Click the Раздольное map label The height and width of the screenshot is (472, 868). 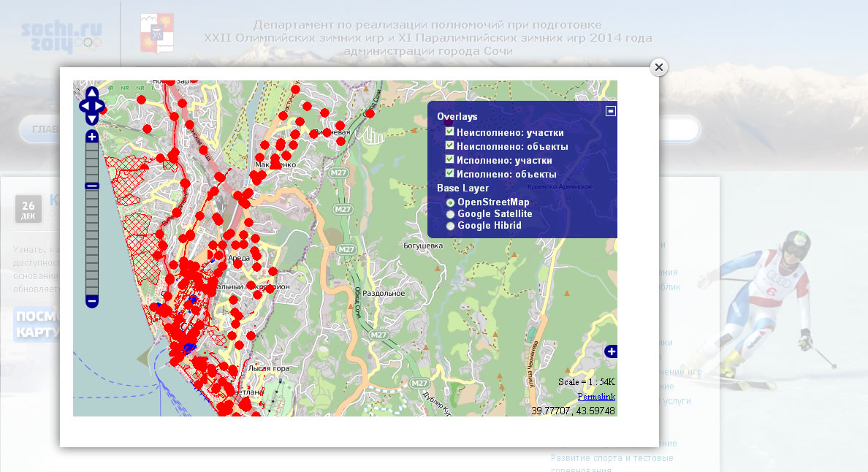(x=384, y=293)
